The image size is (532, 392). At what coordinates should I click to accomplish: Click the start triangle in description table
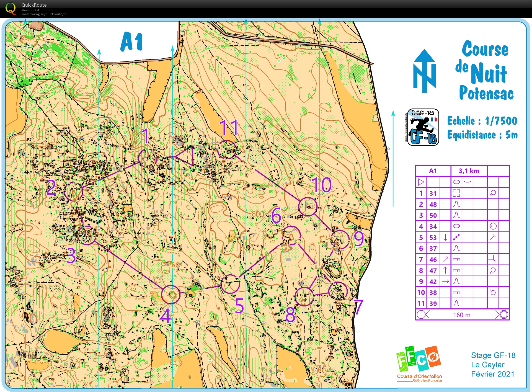coord(421,182)
